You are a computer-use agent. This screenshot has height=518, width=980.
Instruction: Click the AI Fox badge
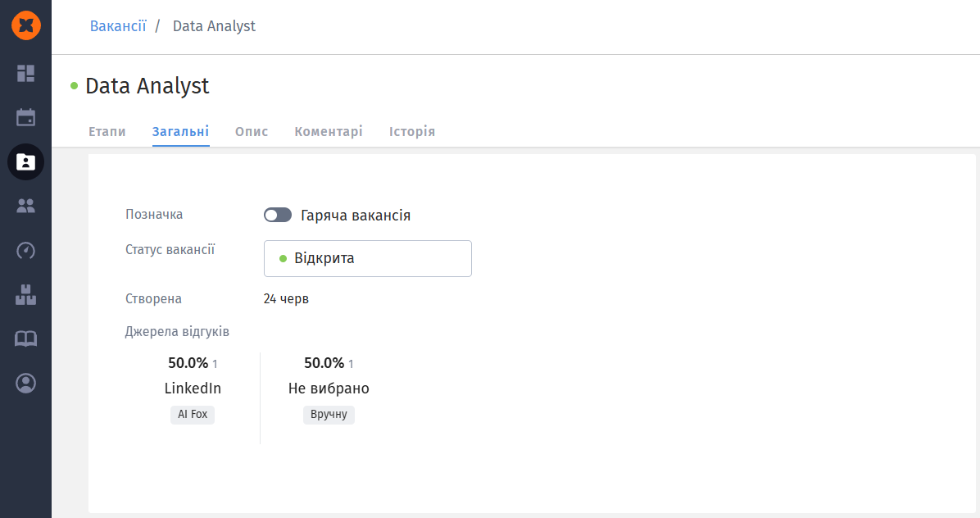pyautogui.click(x=193, y=415)
